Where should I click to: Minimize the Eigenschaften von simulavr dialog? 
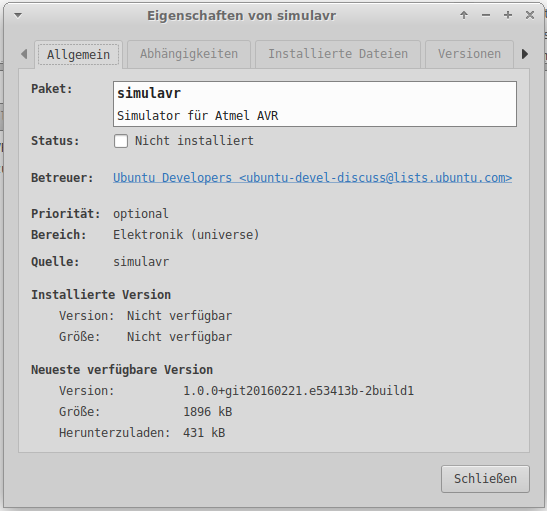[x=486, y=15]
